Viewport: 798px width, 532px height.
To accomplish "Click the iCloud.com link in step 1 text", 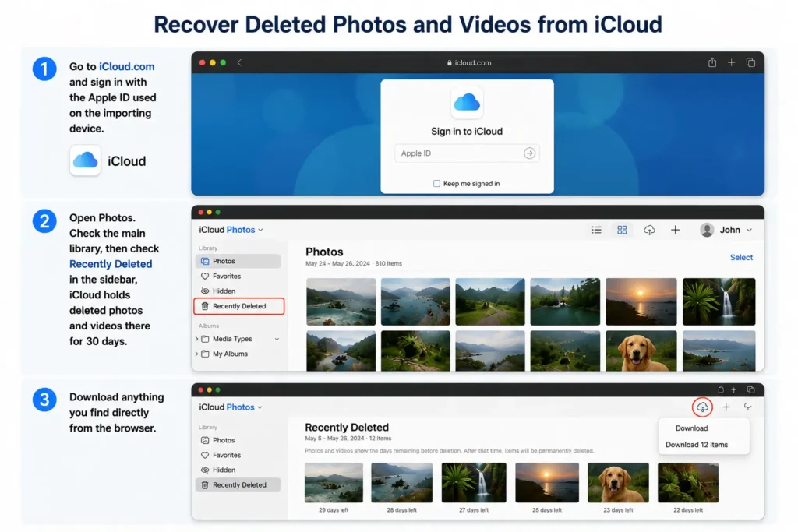I will pyautogui.click(x=127, y=67).
